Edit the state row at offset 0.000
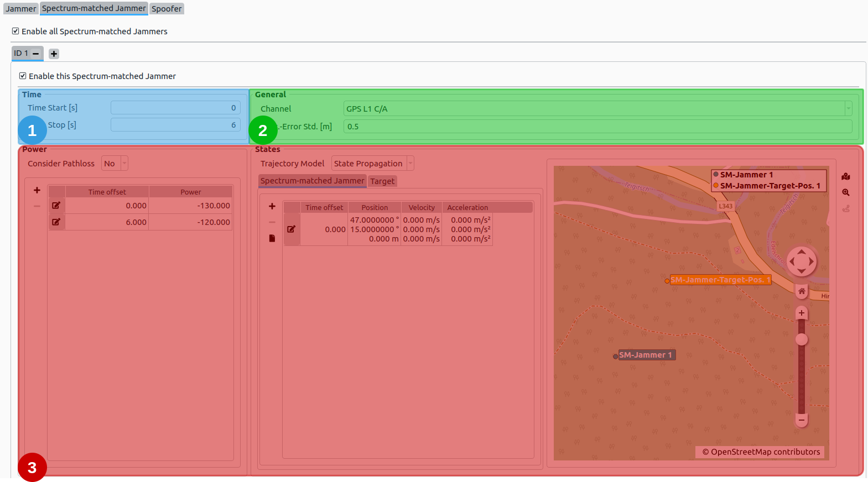Image resolution: width=868 pixels, height=482 pixels. pos(292,229)
